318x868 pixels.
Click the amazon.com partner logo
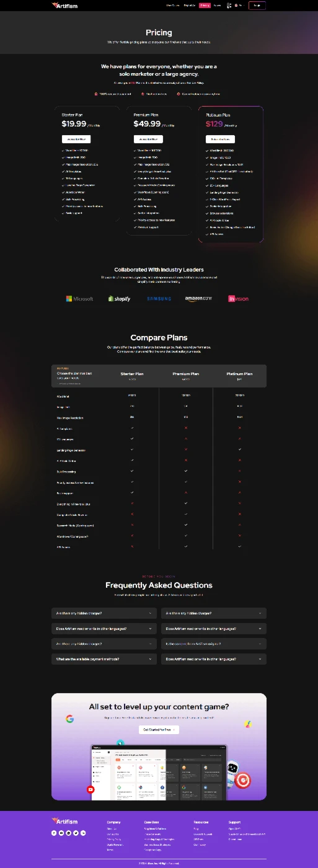coord(198,299)
